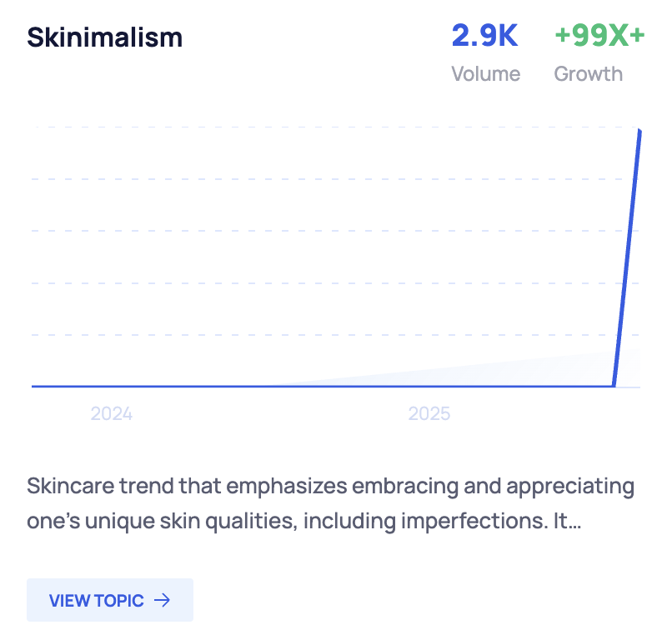Screen dimensions: 672x635
Task: Click the VIEW TOPIC button
Action: point(109,600)
